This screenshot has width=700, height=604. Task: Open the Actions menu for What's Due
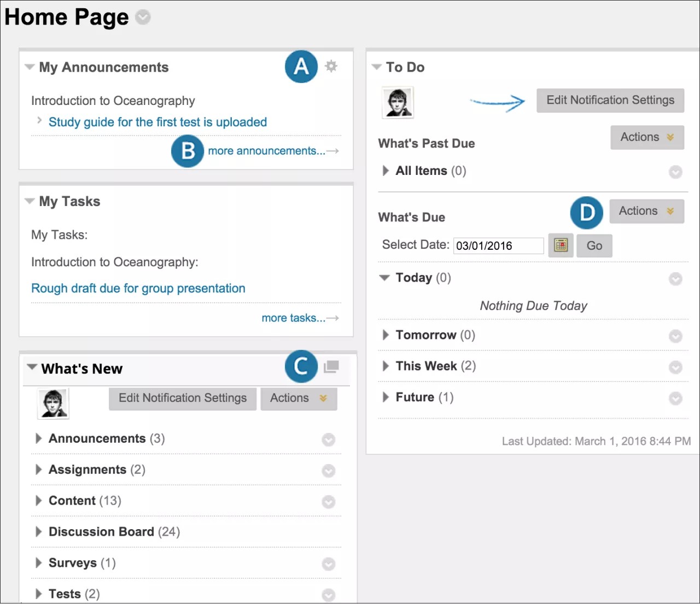pyautogui.click(x=646, y=211)
